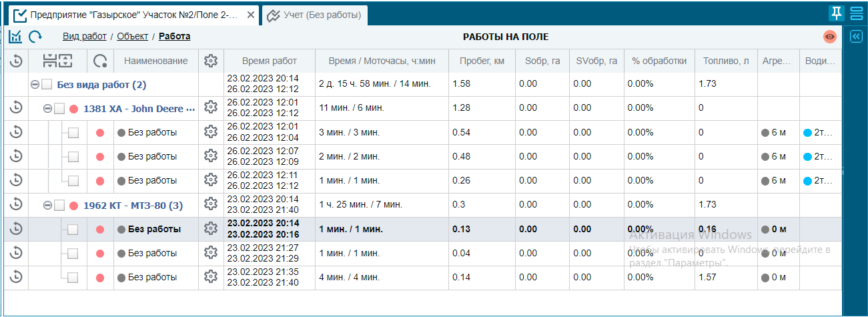Check the 1962 KT MTZ-80 checkbox
This screenshot has height=317, width=868.
[x=59, y=206]
